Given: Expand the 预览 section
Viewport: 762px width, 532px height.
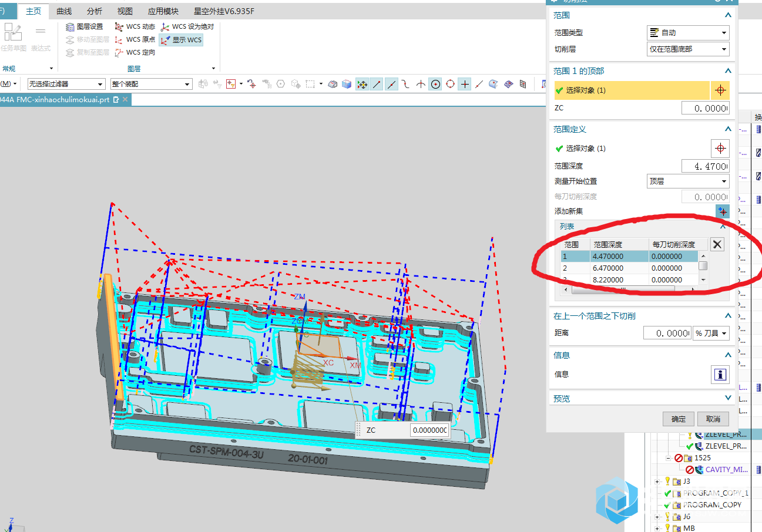Looking at the screenshot, I should 728,399.
